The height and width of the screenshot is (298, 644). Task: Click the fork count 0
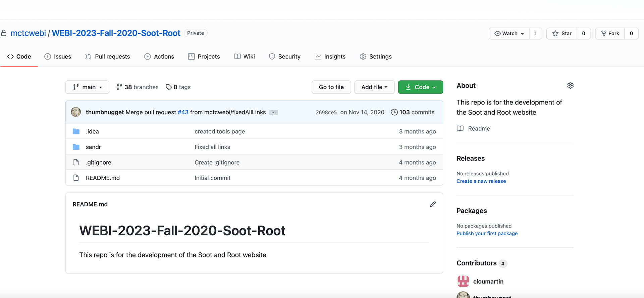(x=631, y=33)
